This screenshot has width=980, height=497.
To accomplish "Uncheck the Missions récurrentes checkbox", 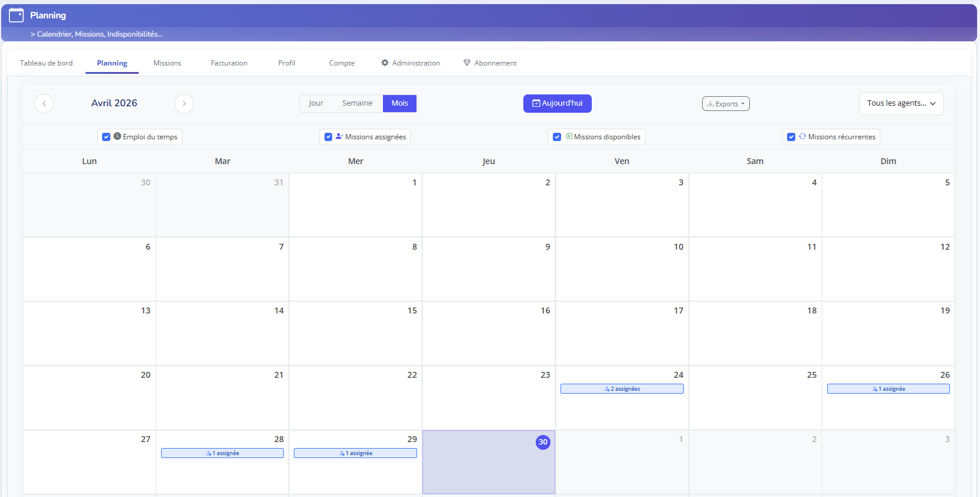I will tap(791, 137).
